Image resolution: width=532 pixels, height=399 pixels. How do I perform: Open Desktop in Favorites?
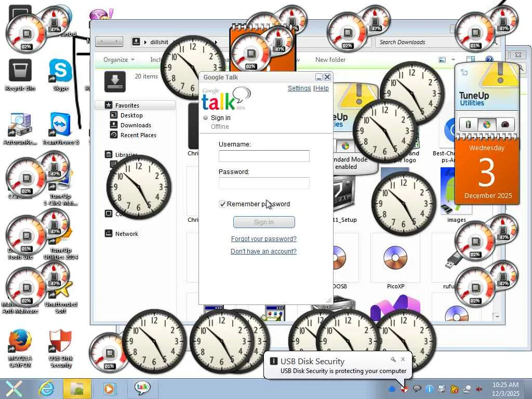point(131,115)
